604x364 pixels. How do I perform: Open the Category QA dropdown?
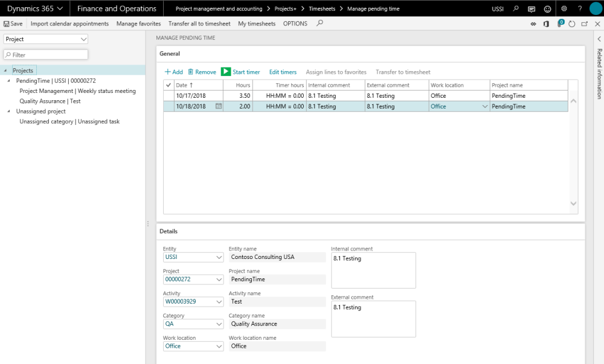tap(219, 324)
